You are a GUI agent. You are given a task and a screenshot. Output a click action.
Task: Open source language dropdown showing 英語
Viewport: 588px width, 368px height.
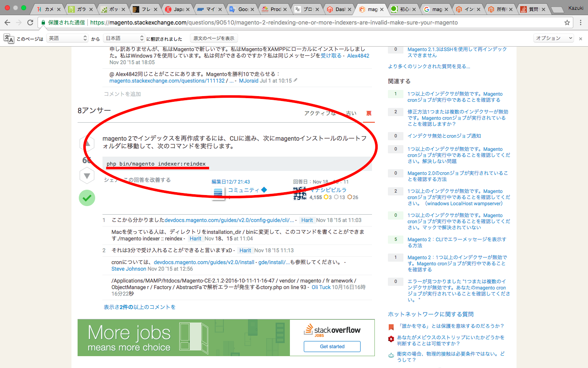(x=67, y=38)
